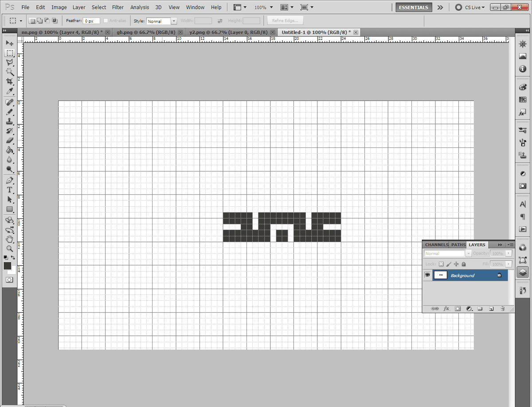
Task: Select the Polygonal Lasso tool
Action: coord(9,62)
